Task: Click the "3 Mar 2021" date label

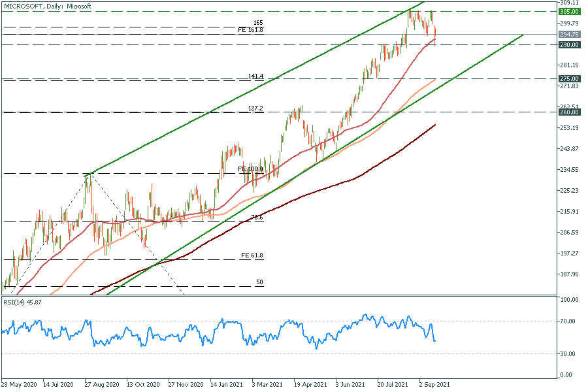Action: pyautogui.click(x=267, y=385)
